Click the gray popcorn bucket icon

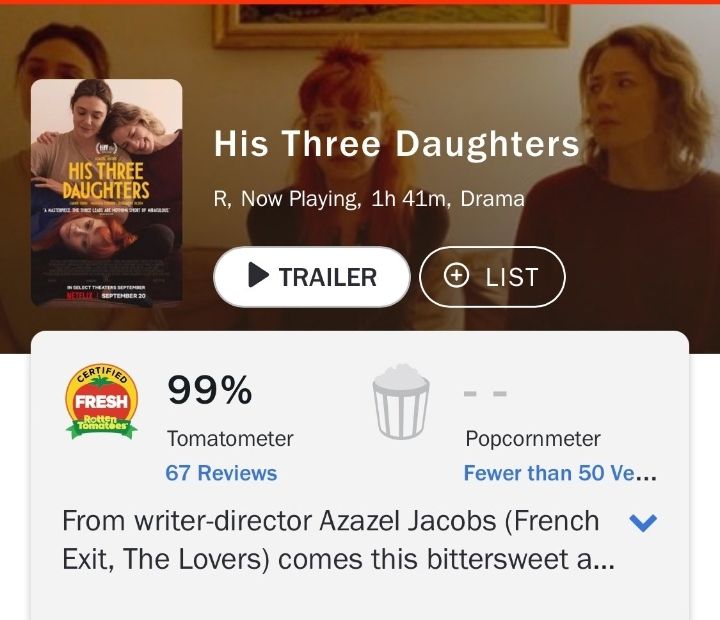coord(401,401)
